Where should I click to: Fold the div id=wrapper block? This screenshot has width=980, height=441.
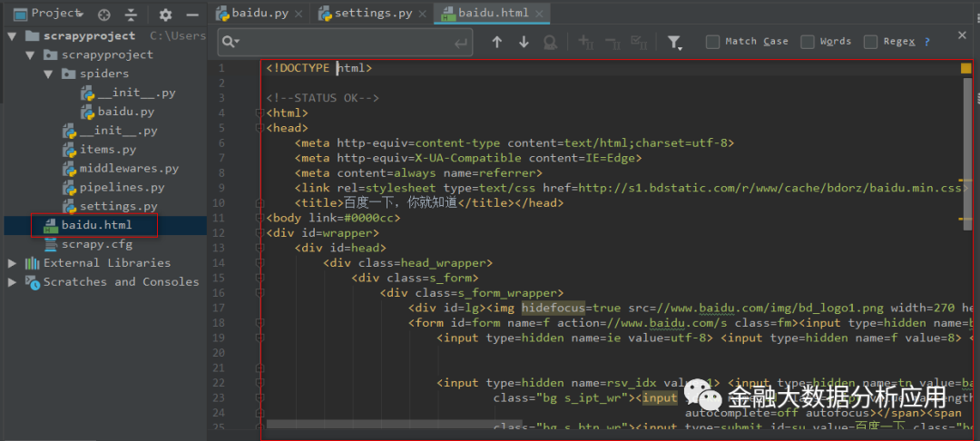pos(259,233)
